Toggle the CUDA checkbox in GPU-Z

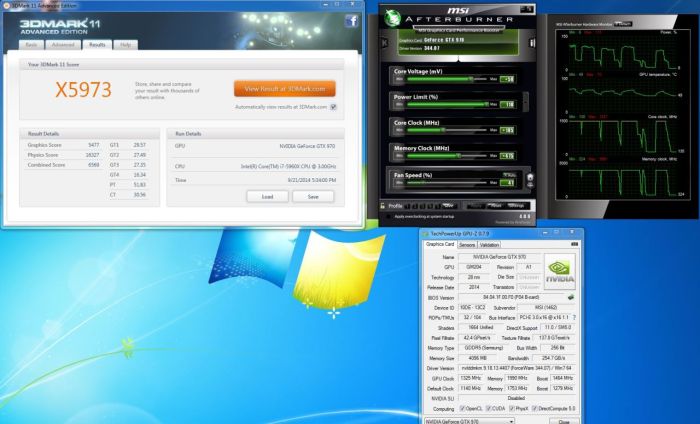click(488, 408)
